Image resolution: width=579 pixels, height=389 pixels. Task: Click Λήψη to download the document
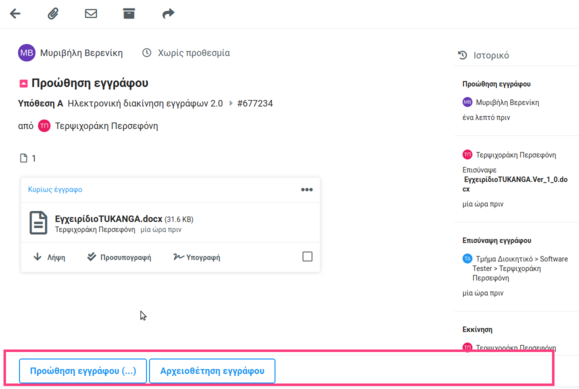pos(49,257)
